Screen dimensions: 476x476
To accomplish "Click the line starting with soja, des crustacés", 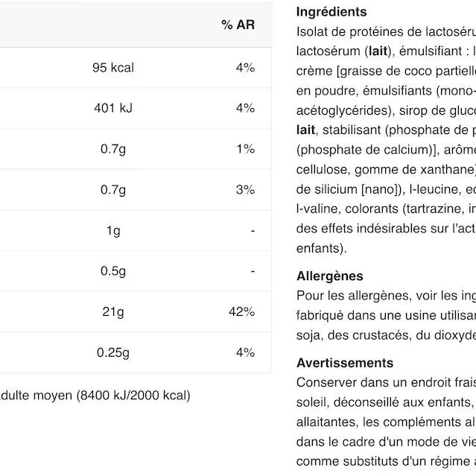I will pyautogui.click(x=386, y=335).
